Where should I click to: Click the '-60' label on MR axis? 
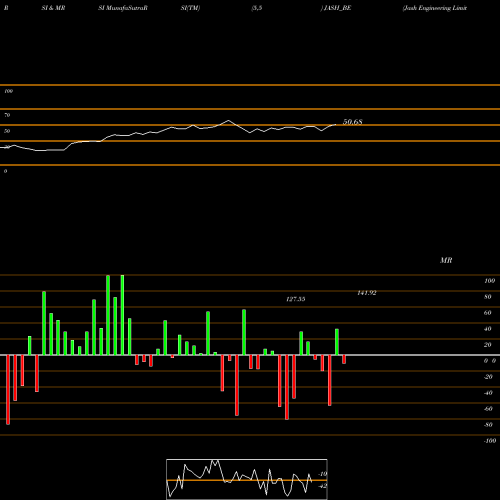pos(488,409)
